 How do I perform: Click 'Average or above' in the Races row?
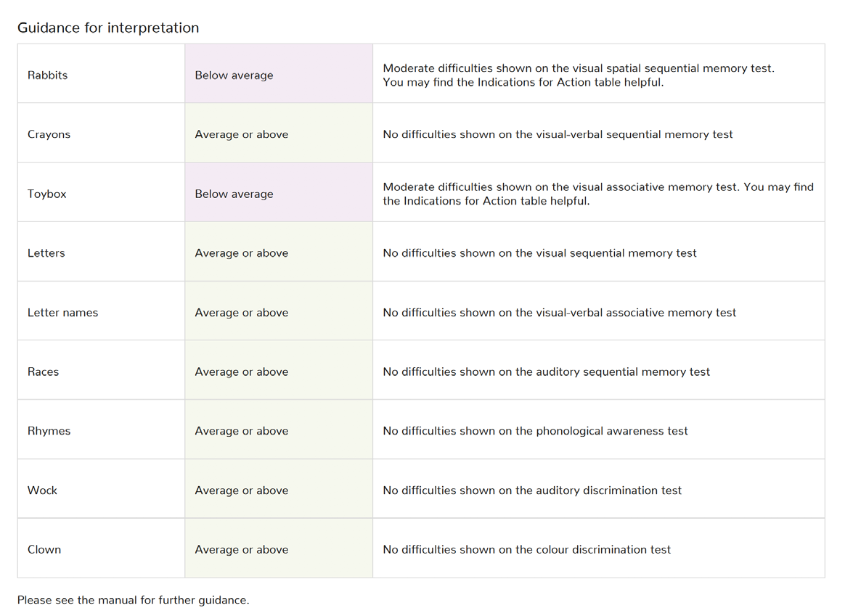(242, 372)
